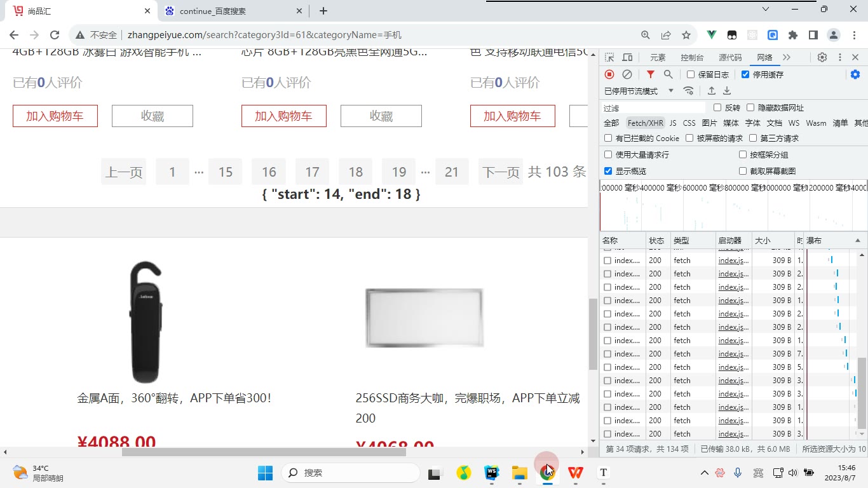Jump to page 17 in pagination
The width and height of the screenshot is (868, 488).
point(312,172)
